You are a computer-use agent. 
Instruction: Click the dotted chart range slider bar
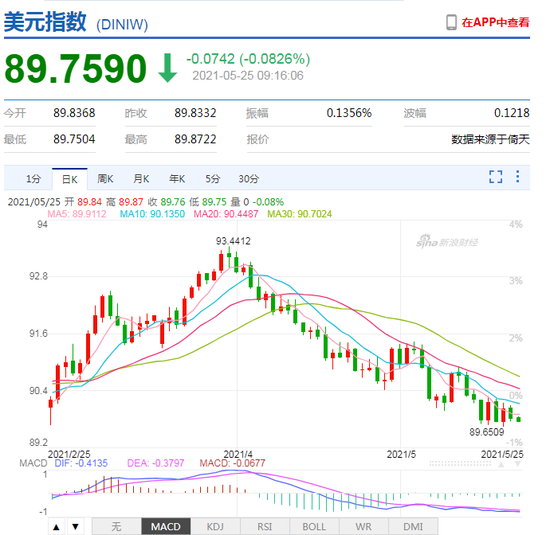click(460, 464)
